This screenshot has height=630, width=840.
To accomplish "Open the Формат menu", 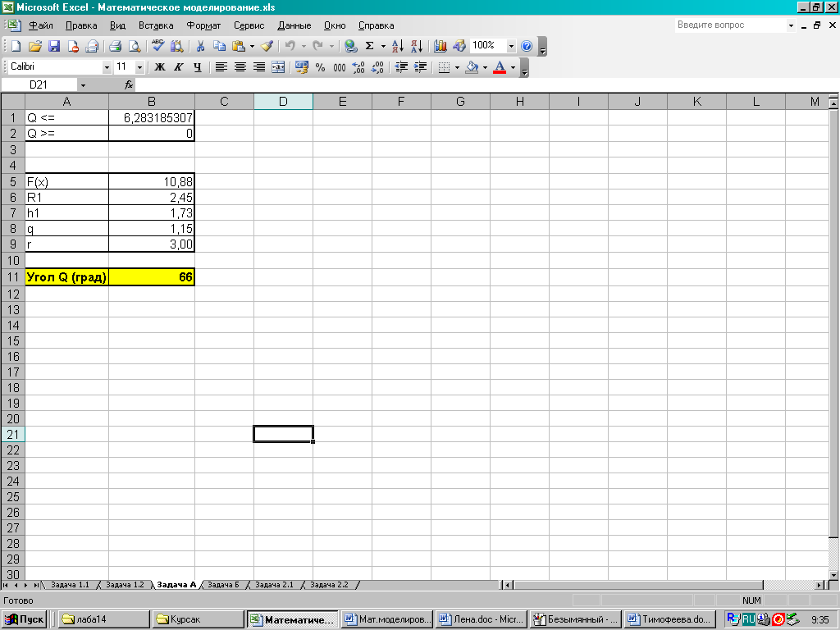I will click(203, 25).
